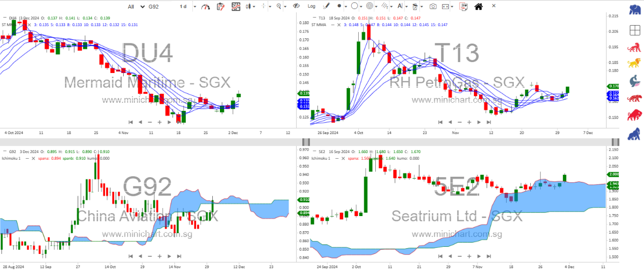
Task: Jump to first bar on DU4 chart
Action: 131,122
